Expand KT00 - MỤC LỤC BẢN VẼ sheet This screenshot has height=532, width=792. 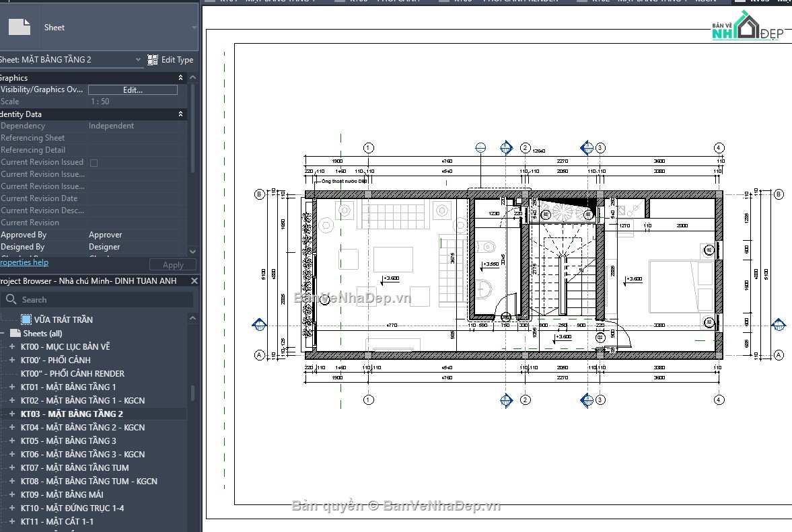[x=12, y=346]
